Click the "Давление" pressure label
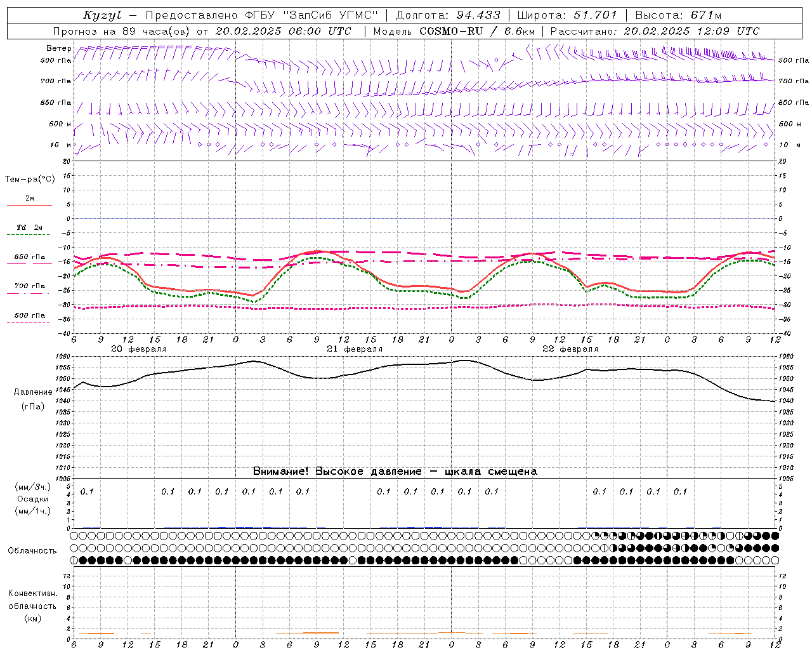Screen dimensions: 812x650 [x=33, y=392]
